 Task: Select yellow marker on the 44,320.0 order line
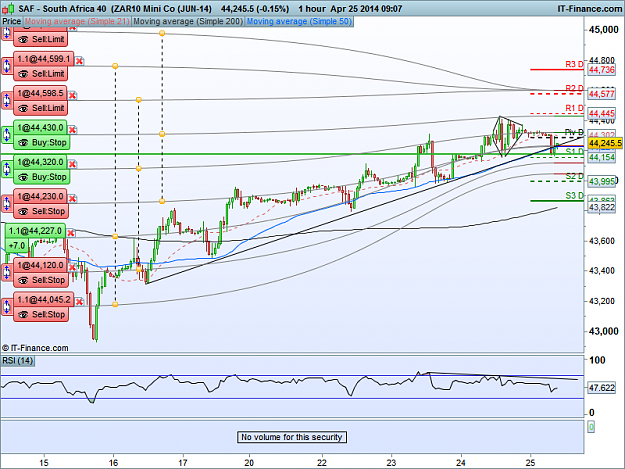(139, 169)
